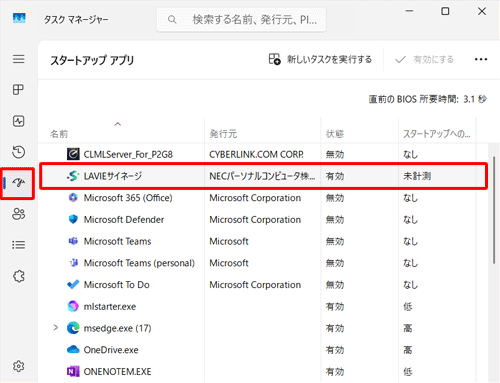Click the msedge.exe Edge icon
Screen dimensions: 500x383
(73, 328)
